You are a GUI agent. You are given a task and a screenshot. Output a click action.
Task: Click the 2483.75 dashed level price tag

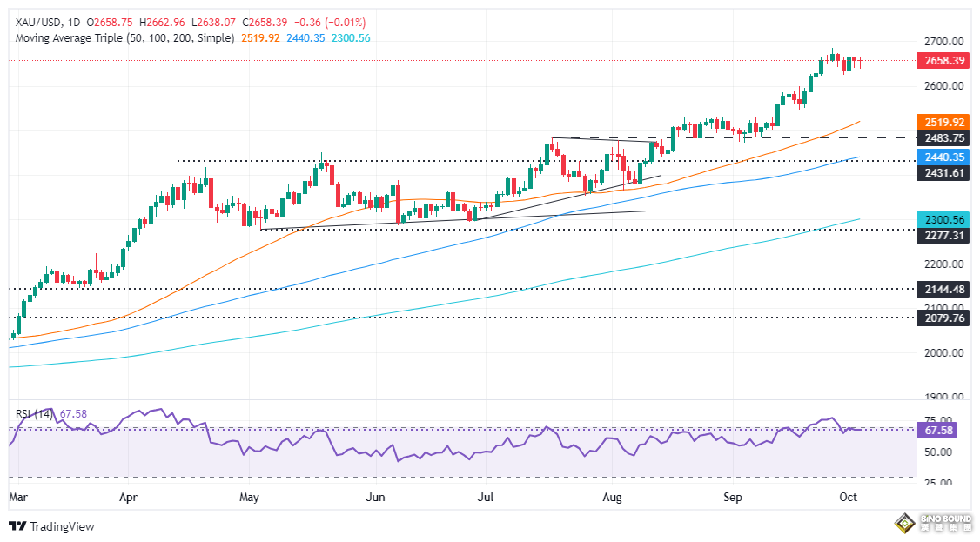point(943,137)
